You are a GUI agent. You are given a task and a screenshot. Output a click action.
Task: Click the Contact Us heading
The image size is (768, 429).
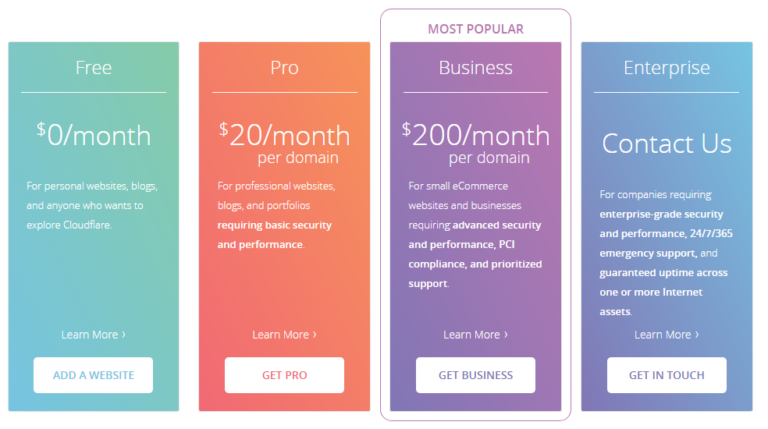pyautogui.click(x=667, y=143)
